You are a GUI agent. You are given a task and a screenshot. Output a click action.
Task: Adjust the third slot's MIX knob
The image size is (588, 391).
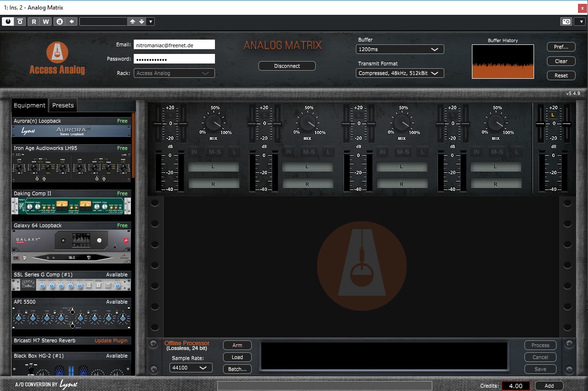[x=402, y=123]
